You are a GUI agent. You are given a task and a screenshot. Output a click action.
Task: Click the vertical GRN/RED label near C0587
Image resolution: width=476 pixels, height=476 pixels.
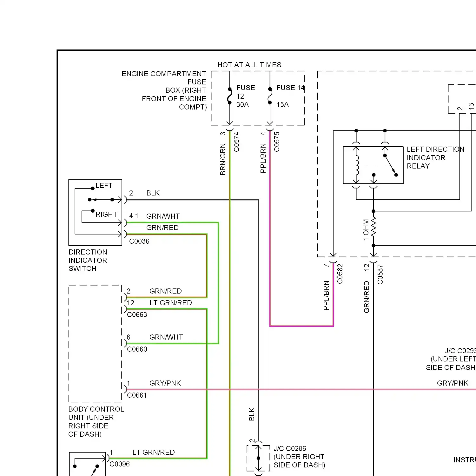[x=367, y=297]
